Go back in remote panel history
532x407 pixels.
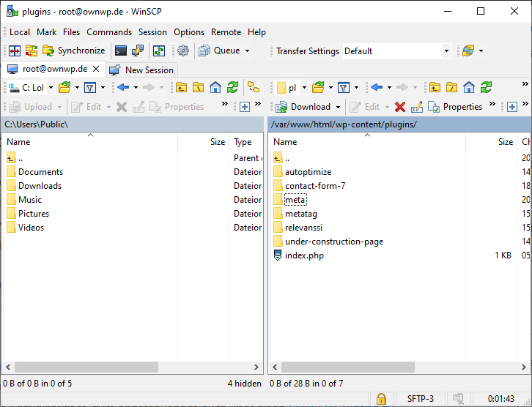click(377, 87)
